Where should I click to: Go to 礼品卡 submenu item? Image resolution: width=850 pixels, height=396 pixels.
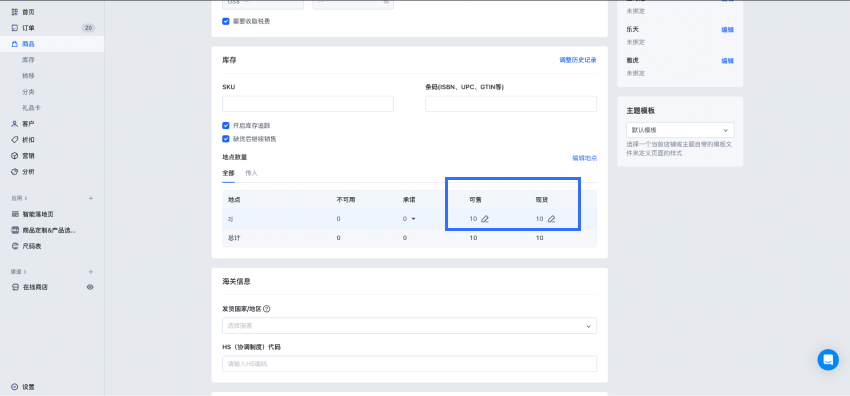(x=31, y=108)
